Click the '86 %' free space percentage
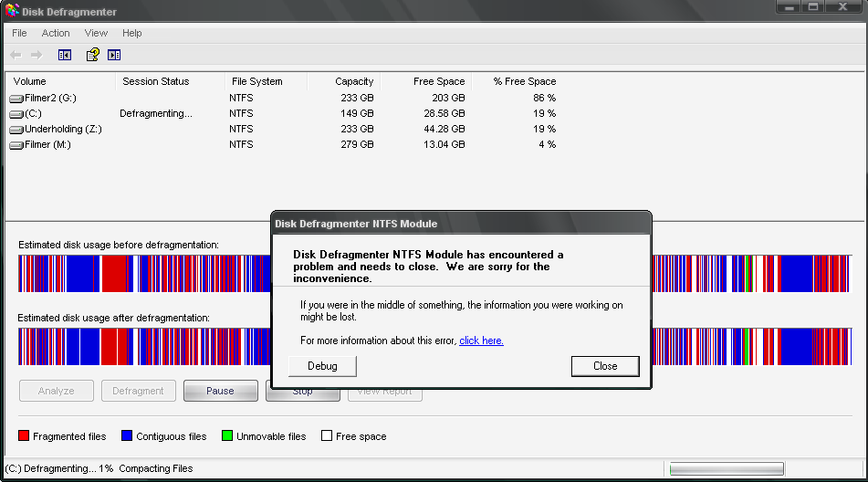The height and width of the screenshot is (482, 868). [x=545, y=98]
